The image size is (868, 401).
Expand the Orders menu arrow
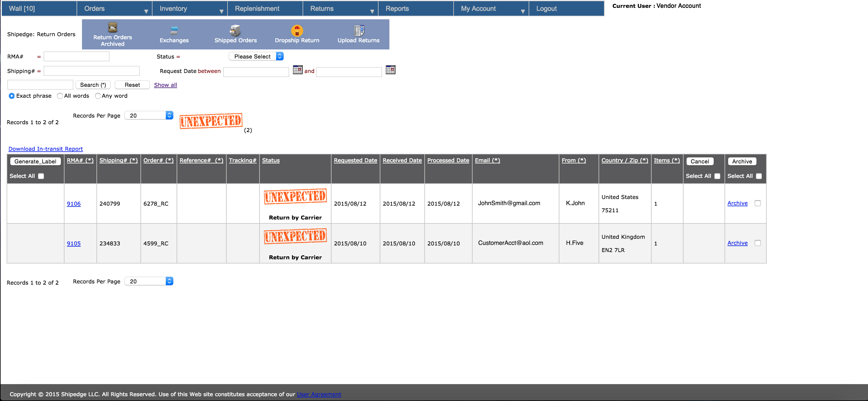tap(146, 11)
